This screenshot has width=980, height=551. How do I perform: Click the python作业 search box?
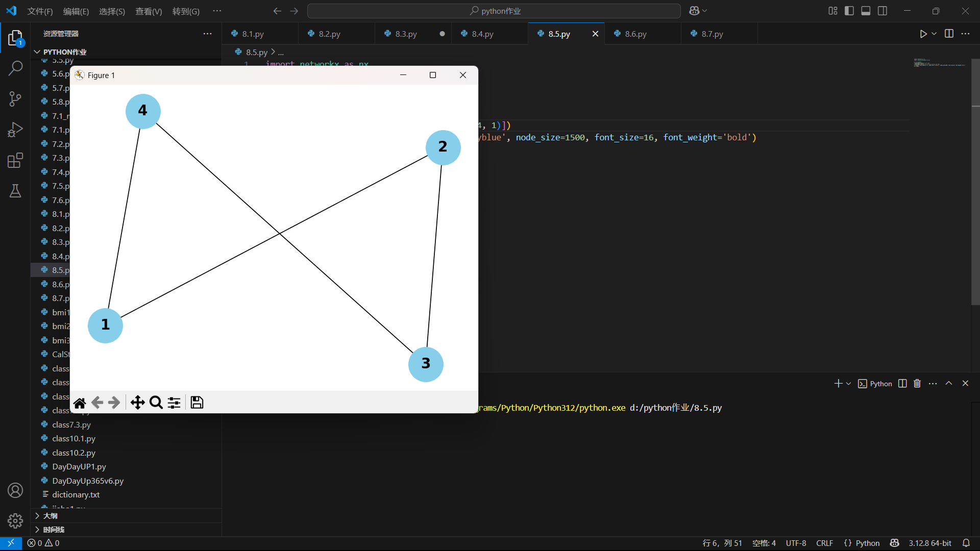494,11
